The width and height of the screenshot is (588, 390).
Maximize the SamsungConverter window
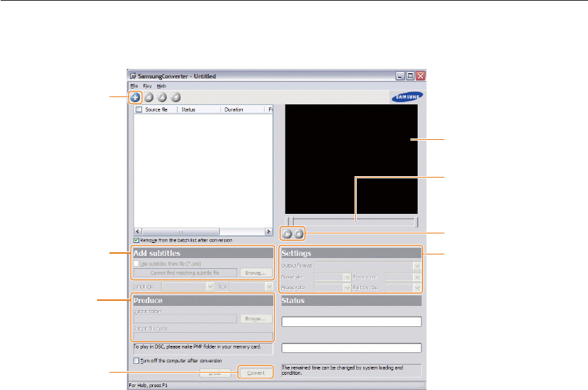click(410, 76)
